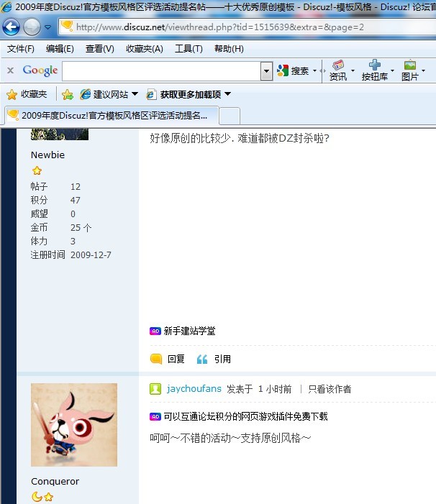This screenshot has height=504, width=436.
Task: Click the address bar URL field
Action: (247, 27)
